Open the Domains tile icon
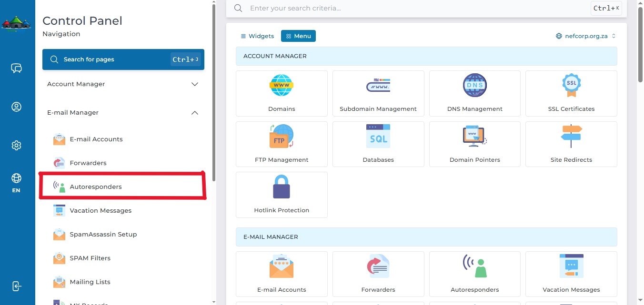Viewport: 644px width, 305px height. coord(282,86)
